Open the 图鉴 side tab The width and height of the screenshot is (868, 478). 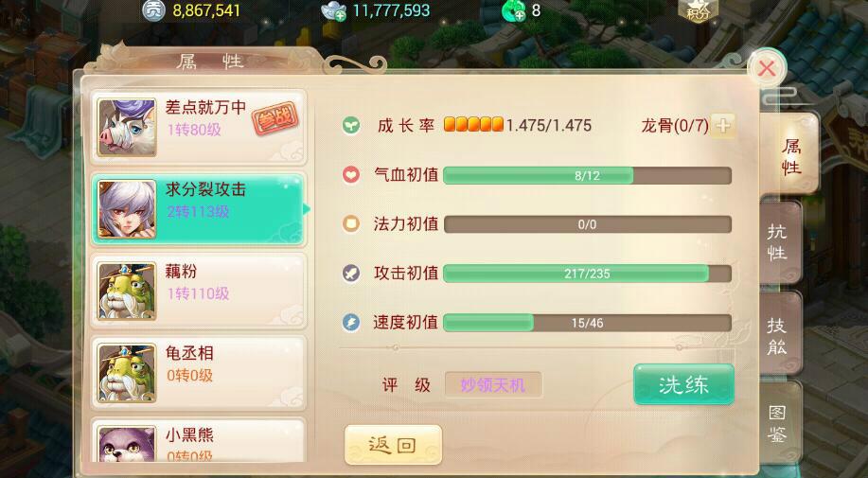pos(779,424)
